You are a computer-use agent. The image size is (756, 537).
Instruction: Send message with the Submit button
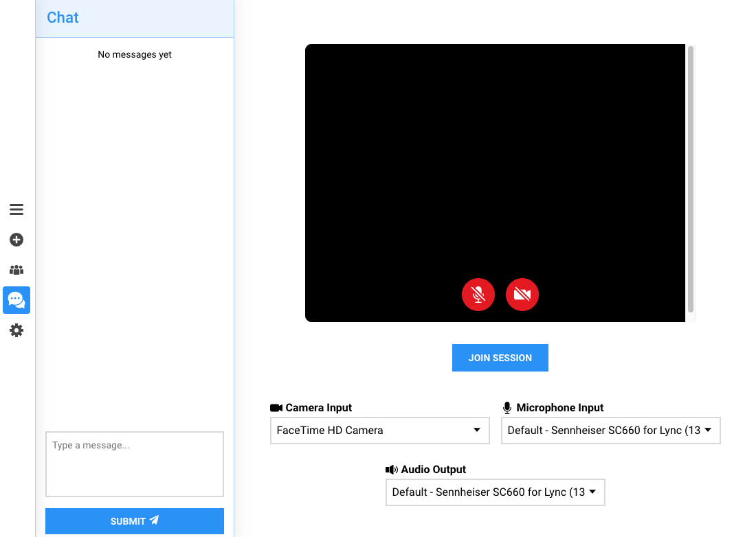tap(135, 521)
